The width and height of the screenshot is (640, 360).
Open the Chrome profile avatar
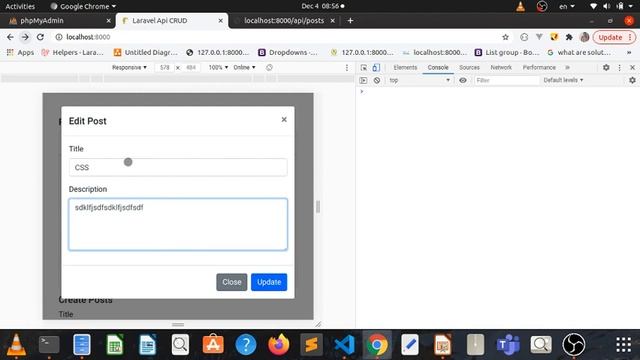(584, 37)
